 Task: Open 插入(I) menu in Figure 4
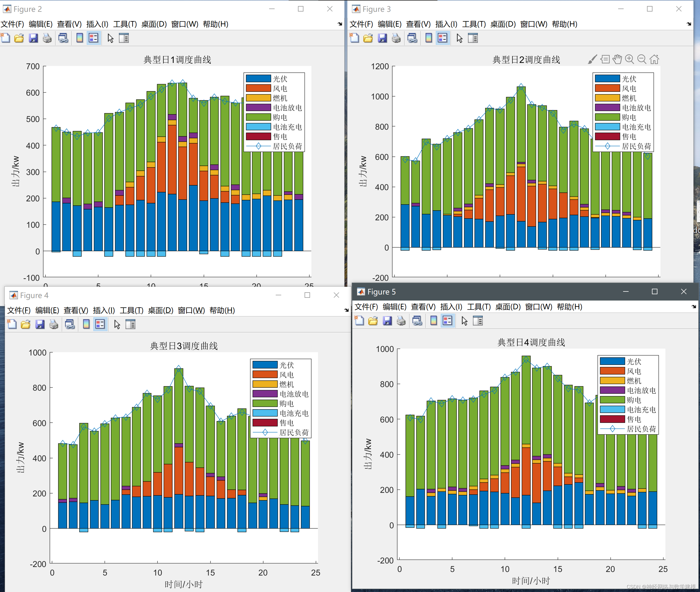tap(104, 310)
